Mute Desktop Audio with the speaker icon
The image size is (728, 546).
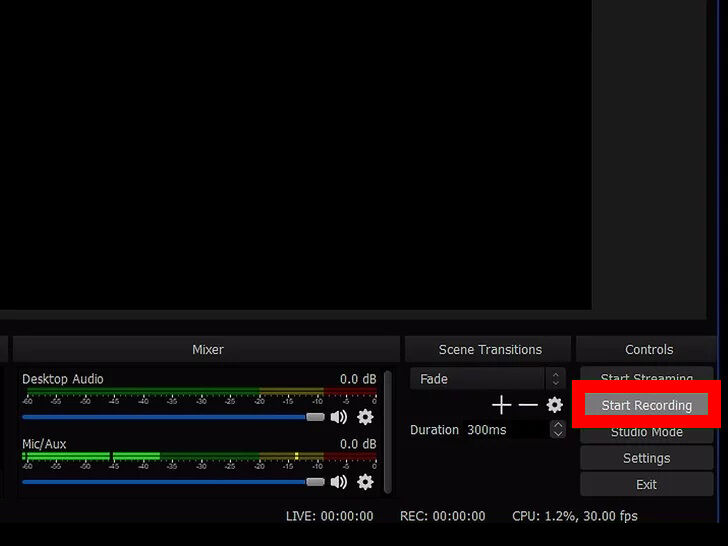[x=339, y=417]
